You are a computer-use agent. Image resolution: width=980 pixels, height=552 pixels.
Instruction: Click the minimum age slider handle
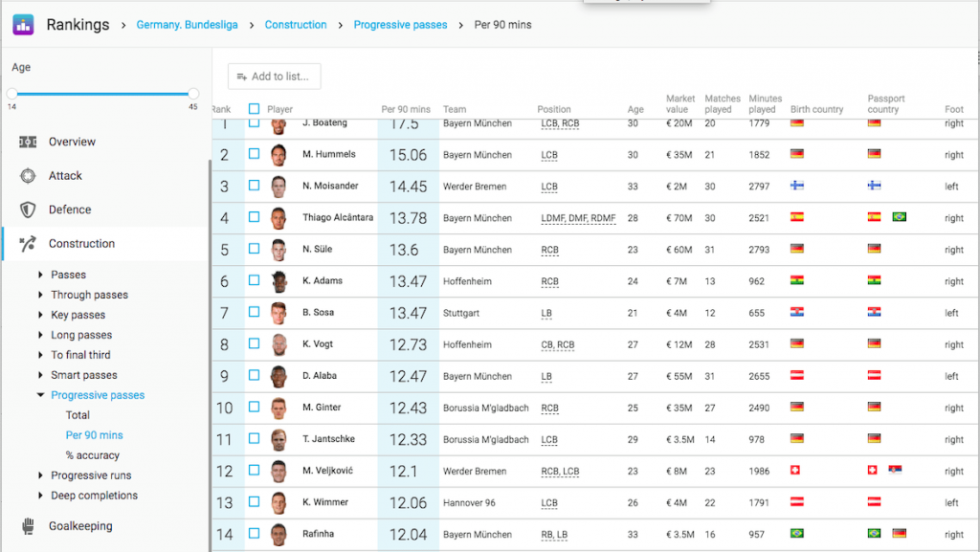pyautogui.click(x=11, y=94)
